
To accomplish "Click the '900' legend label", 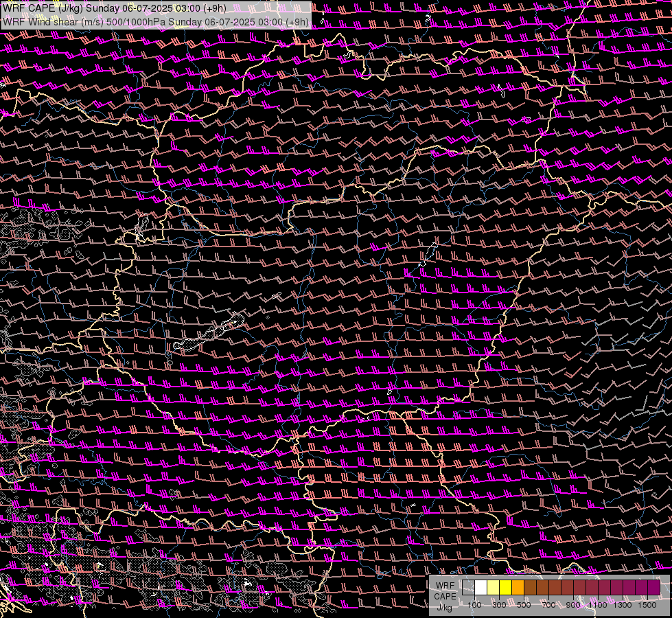I will (573, 605).
